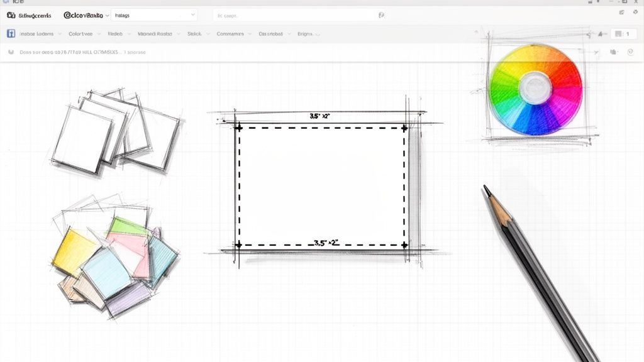Screen dimensions: 644x362
Task: Click inside the top search input field
Action: (296, 14)
